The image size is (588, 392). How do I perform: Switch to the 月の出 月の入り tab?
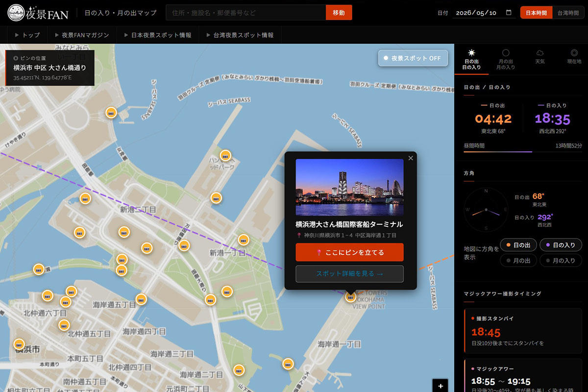506,59
